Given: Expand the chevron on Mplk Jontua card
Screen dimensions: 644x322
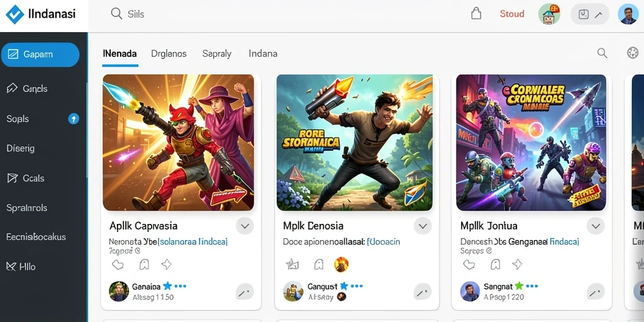Looking at the screenshot, I should click(x=596, y=226).
